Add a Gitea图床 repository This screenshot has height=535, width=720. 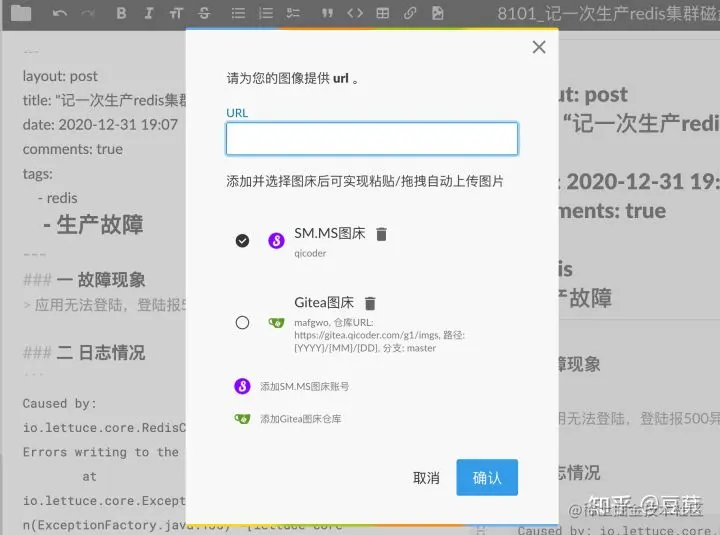click(x=288, y=419)
